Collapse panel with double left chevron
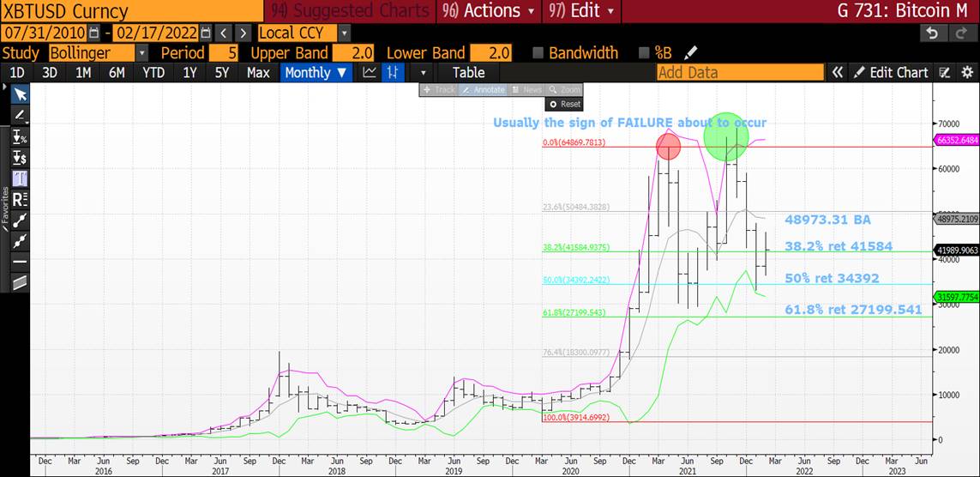Screen dimensions: 980x477 pyautogui.click(x=837, y=73)
